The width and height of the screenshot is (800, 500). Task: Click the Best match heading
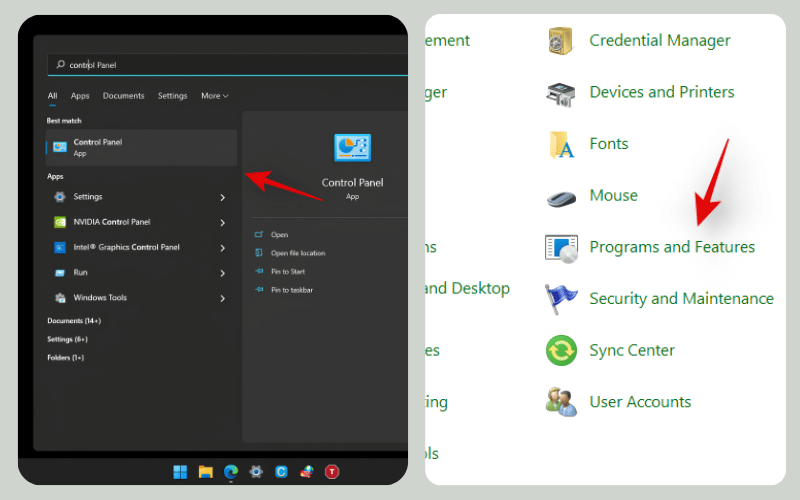pyautogui.click(x=64, y=121)
